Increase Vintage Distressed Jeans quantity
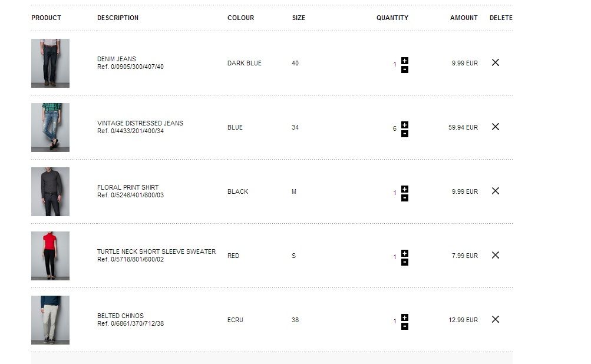Image resolution: width=591 pixels, height=364 pixels. 405,125
